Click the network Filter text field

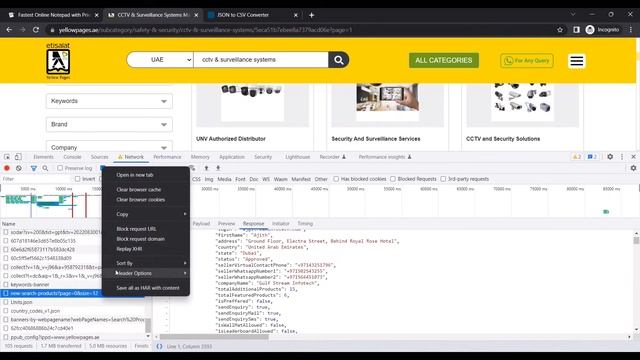pos(37,179)
